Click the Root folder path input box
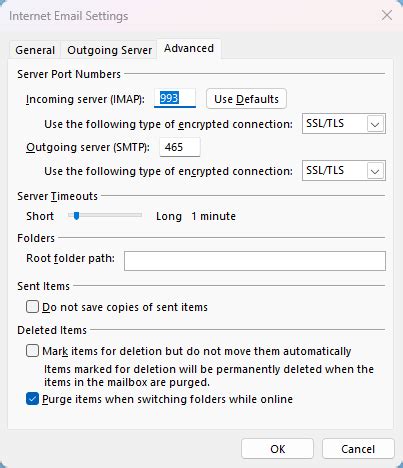Viewport: 403px width, 468px height. [255, 261]
